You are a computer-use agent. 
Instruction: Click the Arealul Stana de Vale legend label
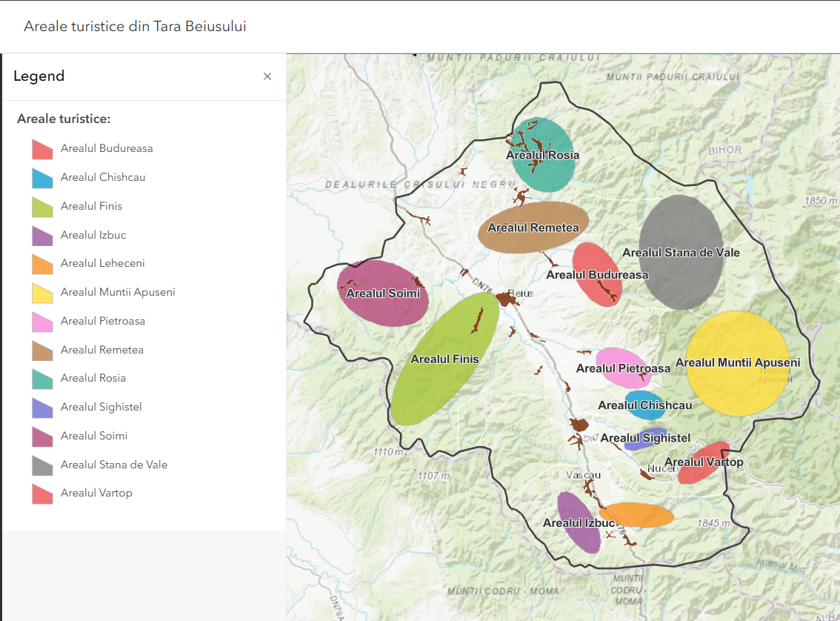(113, 465)
